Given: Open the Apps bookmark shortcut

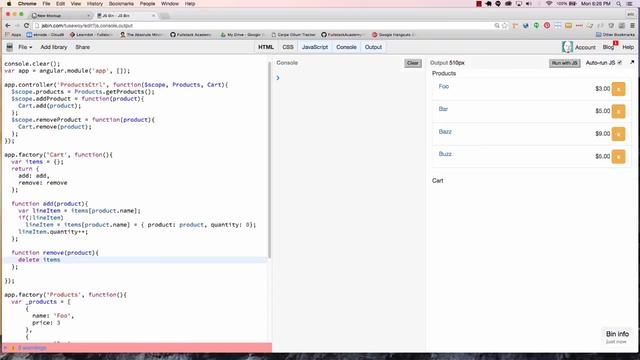Looking at the screenshot, I should (13, 35).
